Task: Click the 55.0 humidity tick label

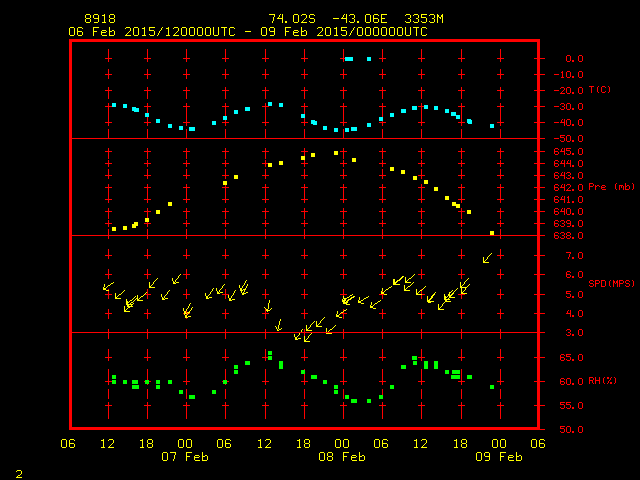Action: point(571,406)
